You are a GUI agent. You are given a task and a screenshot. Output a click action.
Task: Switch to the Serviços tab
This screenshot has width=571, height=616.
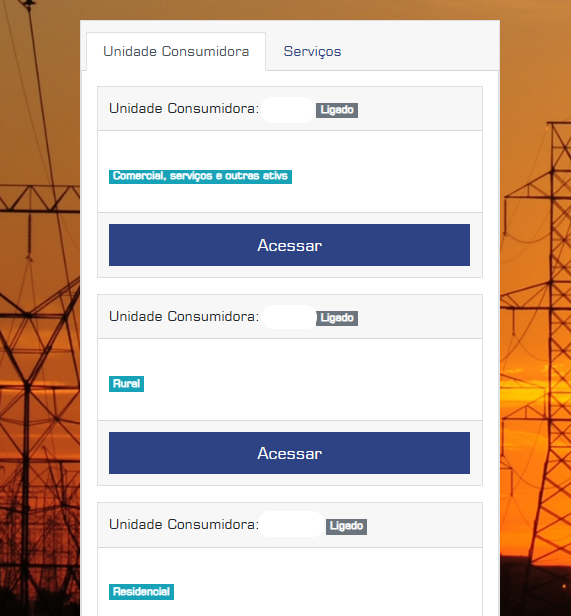point(312,51)
